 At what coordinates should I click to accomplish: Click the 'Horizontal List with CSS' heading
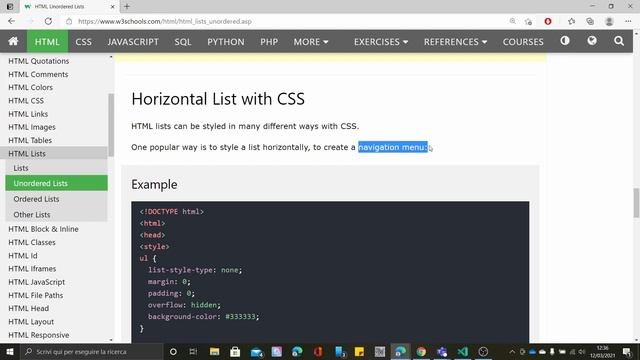[218, 99]
